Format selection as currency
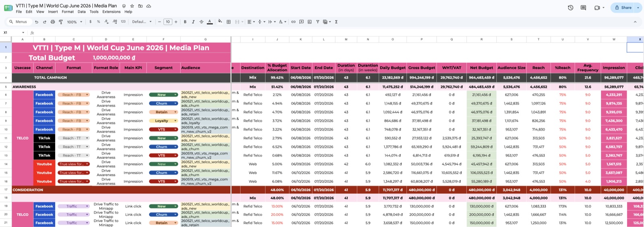The width and height of the screenshot is (644, 227). [91, 22]
